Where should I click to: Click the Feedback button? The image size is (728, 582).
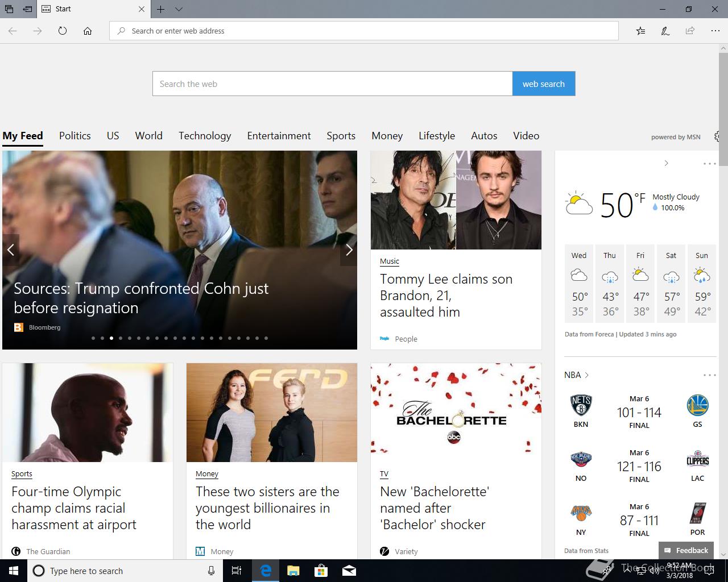click(686, 550)
